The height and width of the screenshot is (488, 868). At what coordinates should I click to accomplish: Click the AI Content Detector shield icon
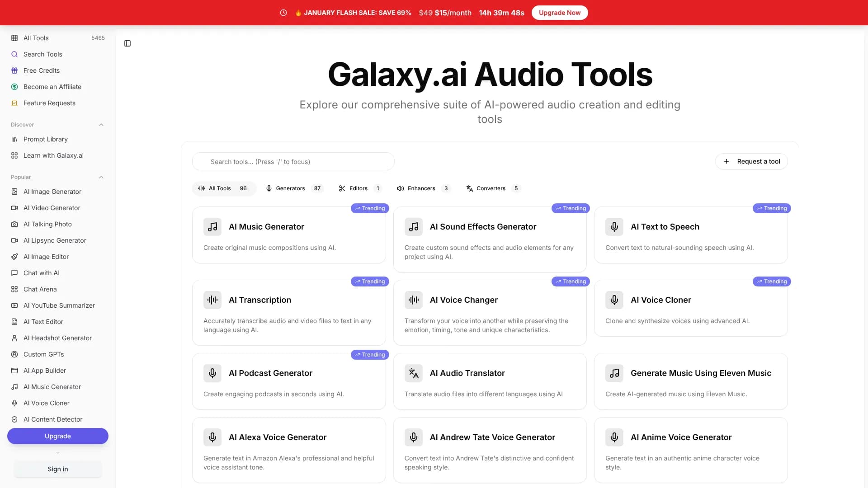click(14, 419)
